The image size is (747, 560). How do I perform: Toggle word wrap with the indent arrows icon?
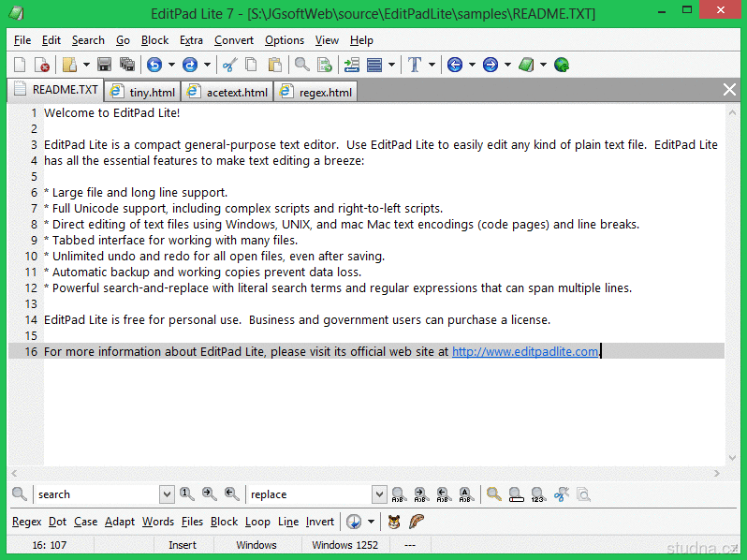point(352,65)
